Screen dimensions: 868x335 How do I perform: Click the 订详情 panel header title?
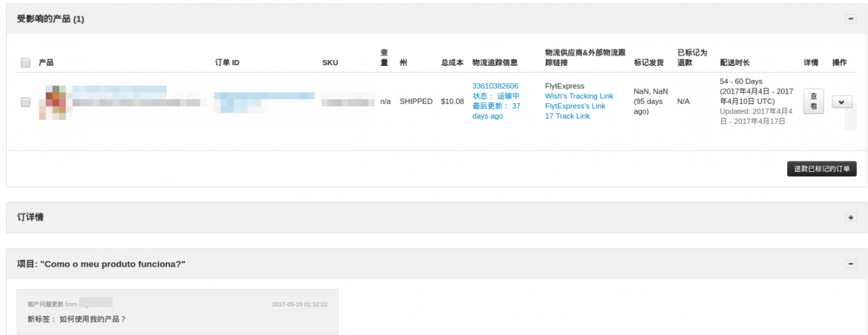coord(30,218)
